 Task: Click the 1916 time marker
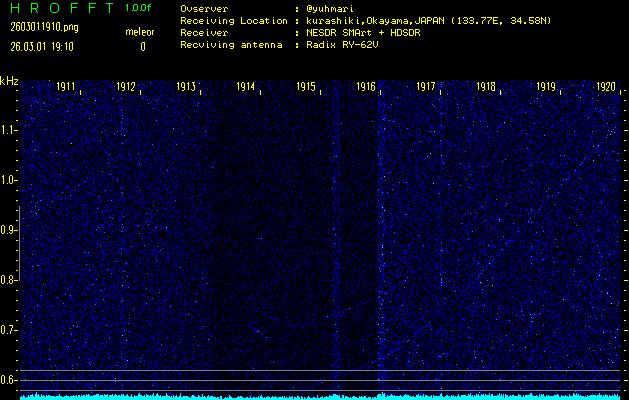(x=366, y=87)
